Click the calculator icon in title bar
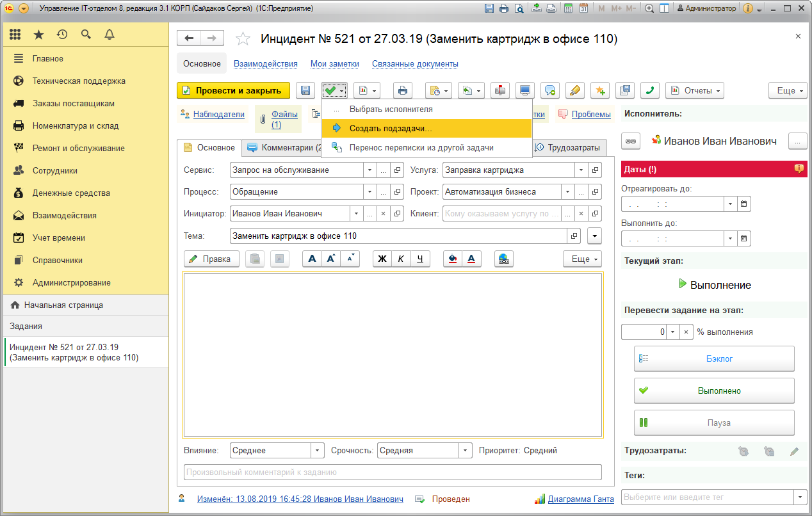The height and width of the screenshot is (516, 812). click(x=568, y=8)
